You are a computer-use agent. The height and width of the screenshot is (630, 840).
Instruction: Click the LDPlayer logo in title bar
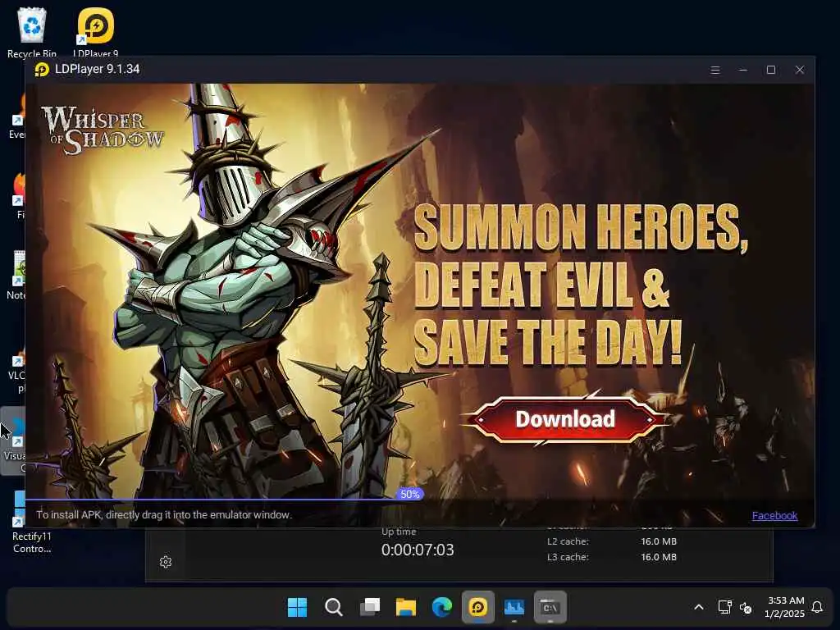pos(42,70)
